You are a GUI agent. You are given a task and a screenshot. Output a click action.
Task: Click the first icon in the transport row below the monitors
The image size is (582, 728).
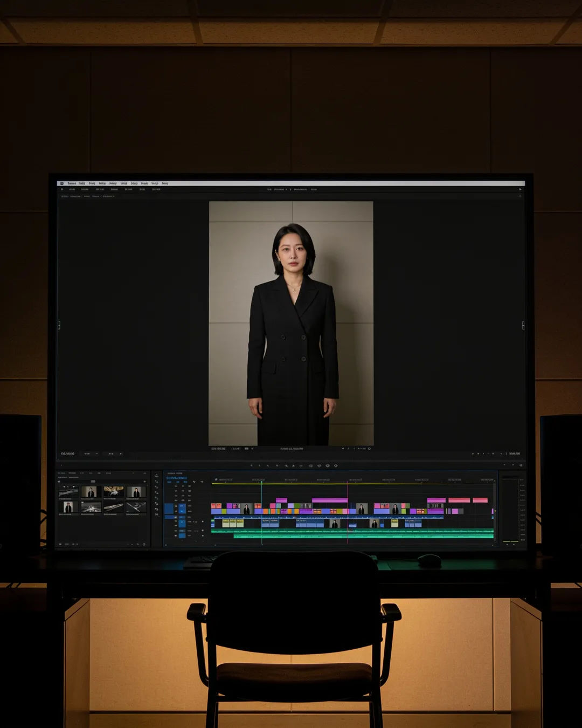coord(251,465)
